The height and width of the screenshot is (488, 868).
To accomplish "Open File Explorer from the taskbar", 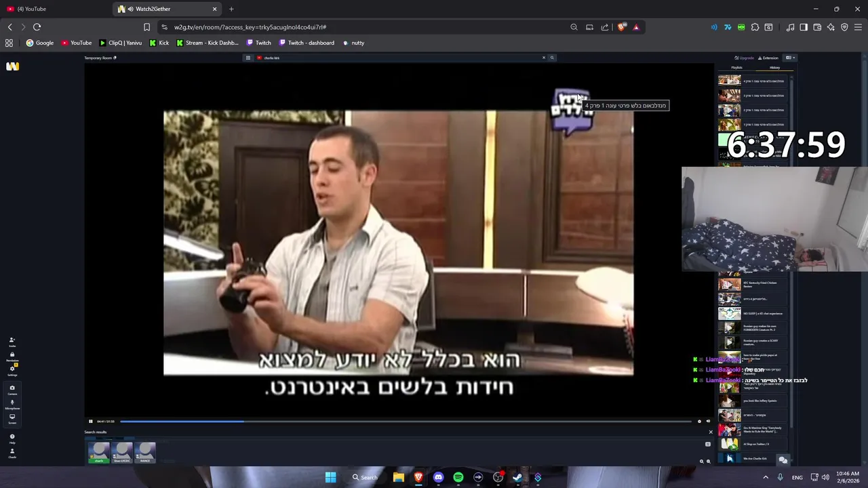I will click(399, 477).
